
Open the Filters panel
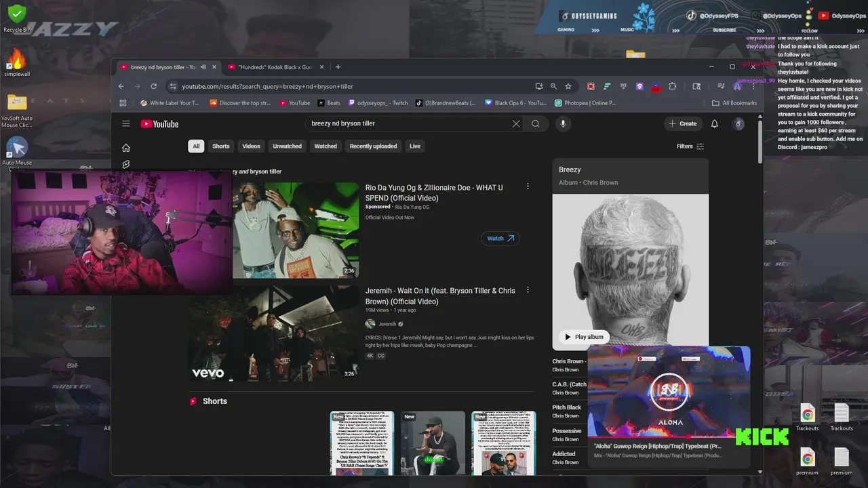[x=690, y=146]
